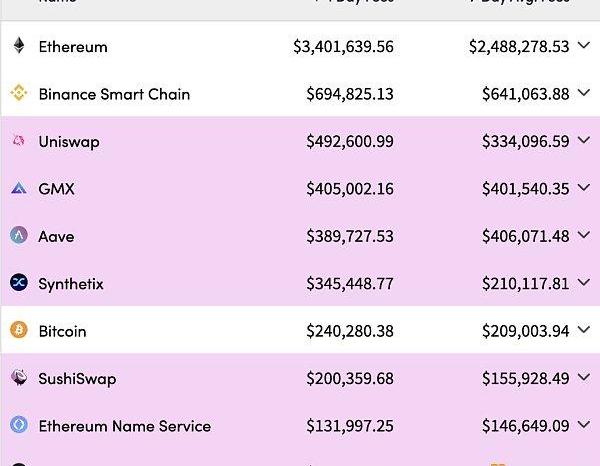The height and width of the screenshot is (466, 600).
Task: Open the Synthetix project name link
Action: point(71,284)
